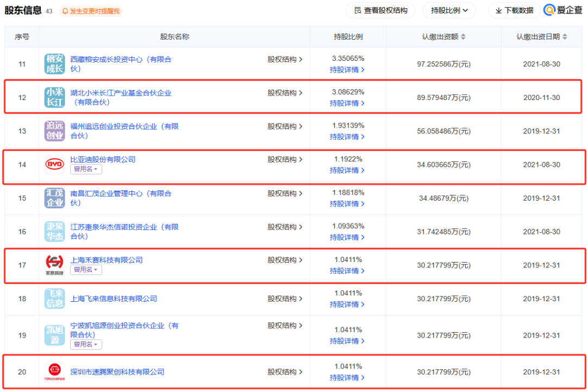The height and width of the screenshot is (392, 587).
Task: Open 上海飞来信息科技有限公司 link
Action: point(114,299)
